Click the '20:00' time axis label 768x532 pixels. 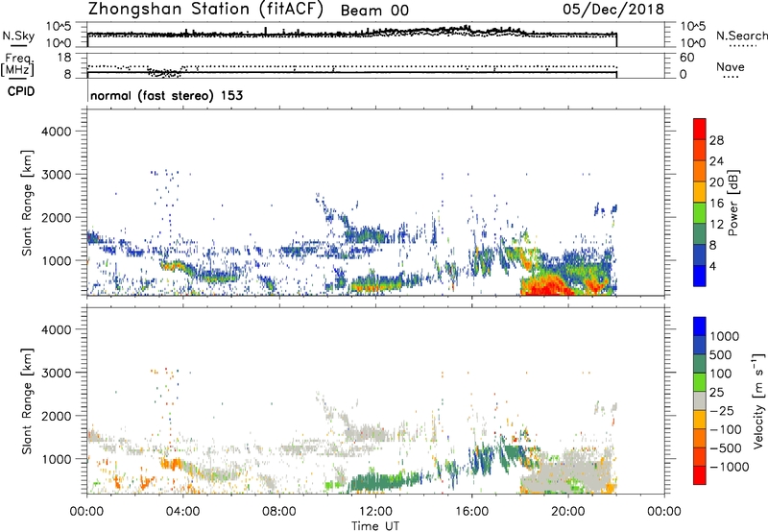point(568,512)
